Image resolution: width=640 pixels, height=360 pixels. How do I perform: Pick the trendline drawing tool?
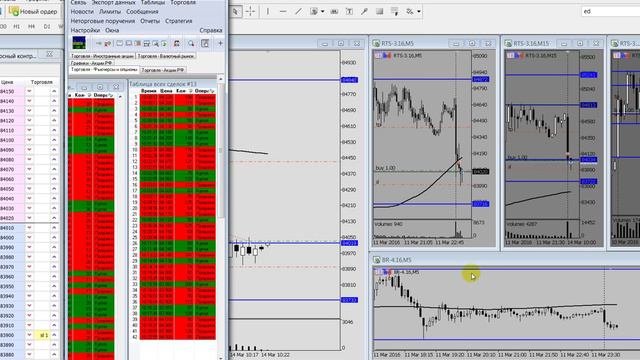click(x=298, y=11)
